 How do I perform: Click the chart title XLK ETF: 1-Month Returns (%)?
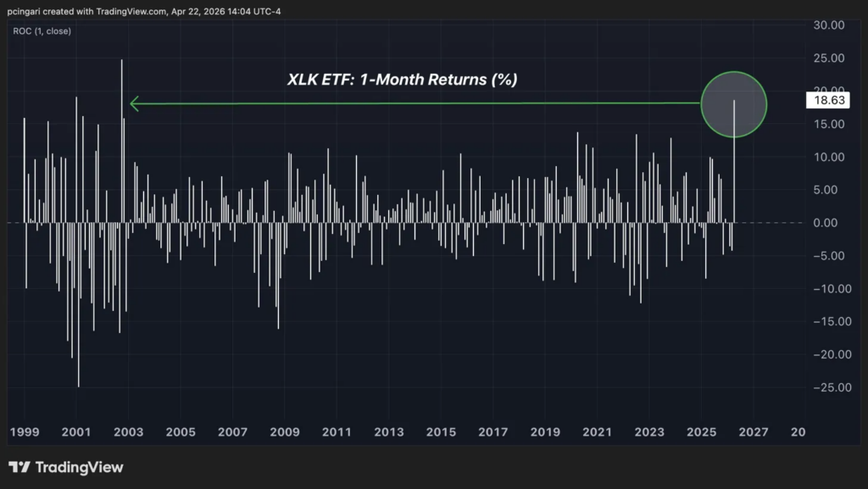tap(403, 79)
